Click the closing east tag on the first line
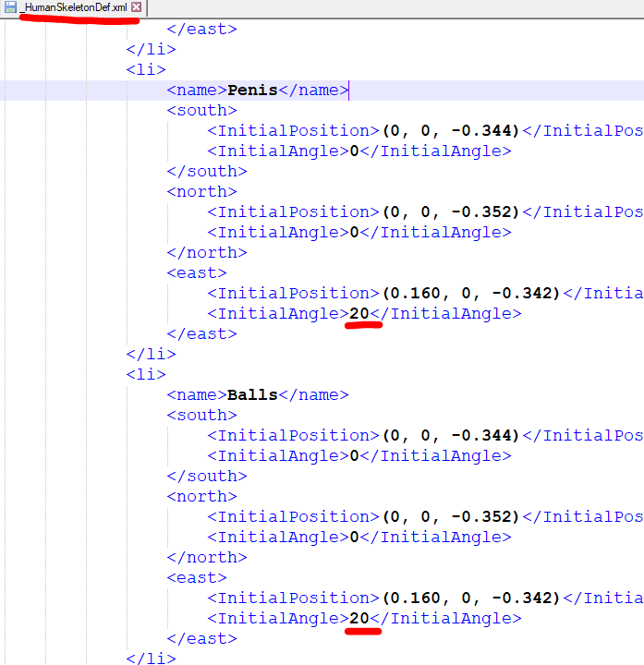This screenshot has height=665, width=644. [201, 30]
